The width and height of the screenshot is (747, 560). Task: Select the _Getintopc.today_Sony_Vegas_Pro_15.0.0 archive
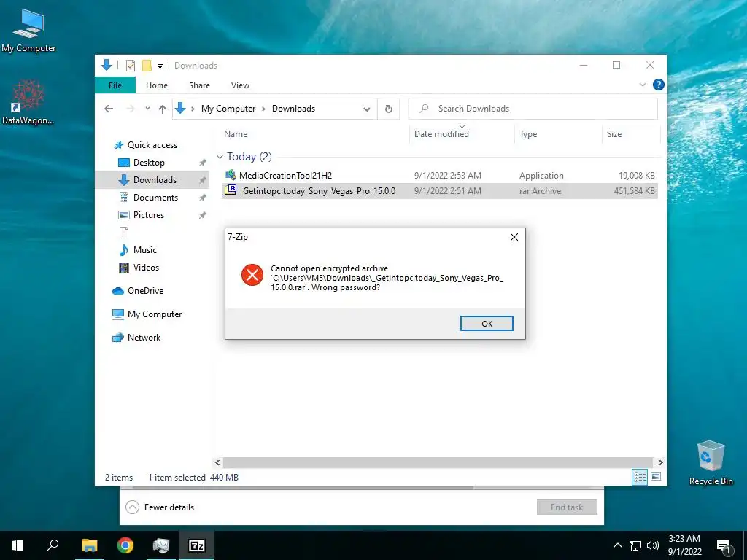tap(317, 191)
